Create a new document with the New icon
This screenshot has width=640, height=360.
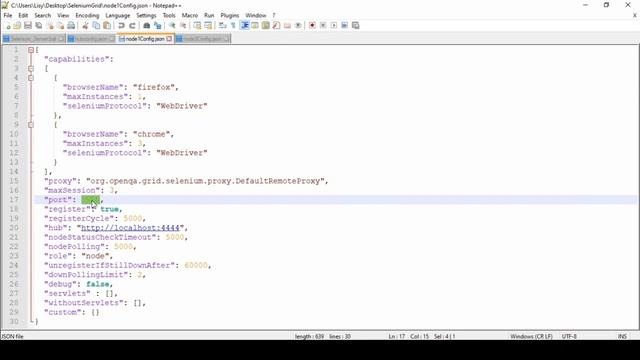coord(7,25)
